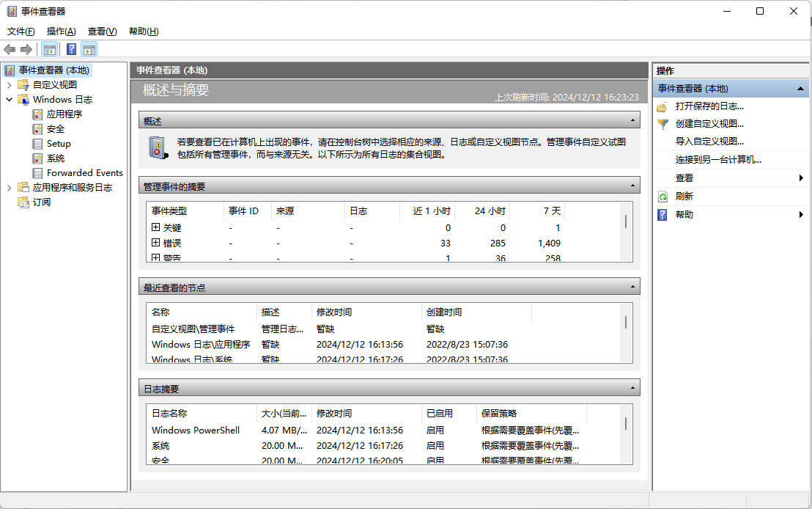Click the 24 小时 column header

483,211
